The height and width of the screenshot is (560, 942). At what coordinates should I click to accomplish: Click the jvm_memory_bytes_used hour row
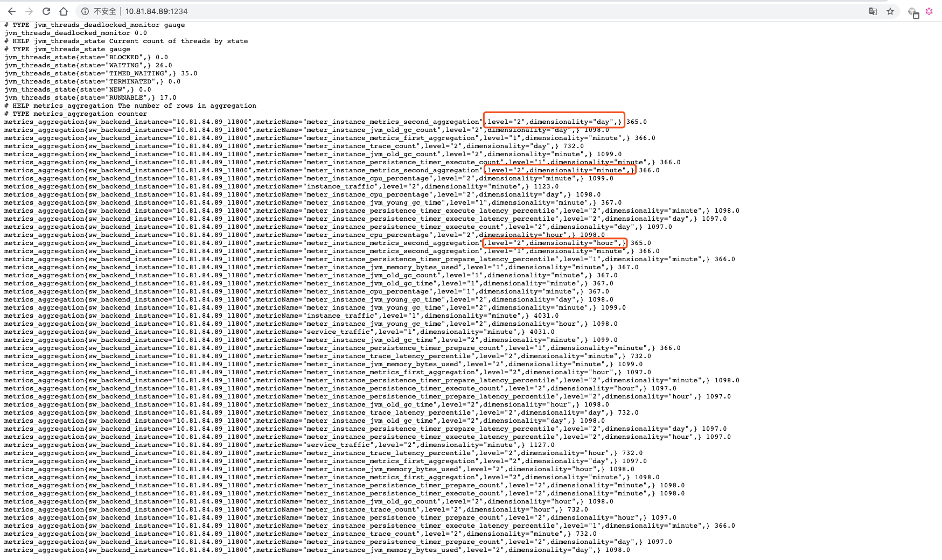[319, 469]
